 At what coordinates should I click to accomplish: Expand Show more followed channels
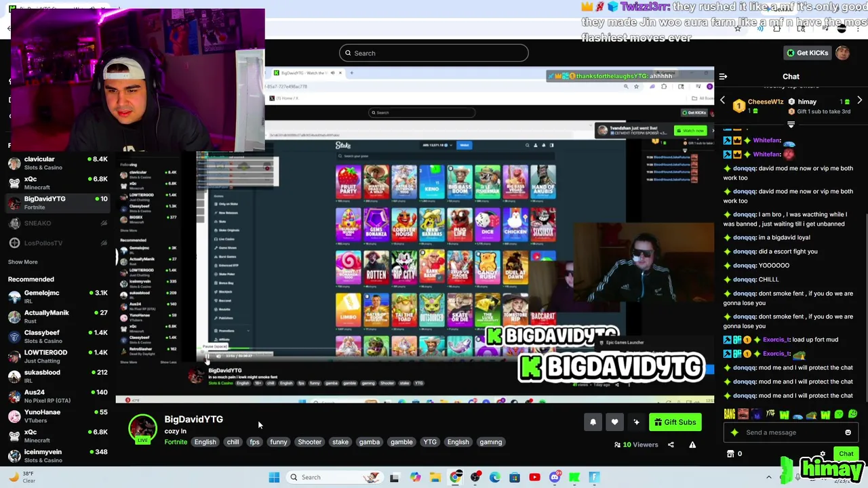coord(22,262)
